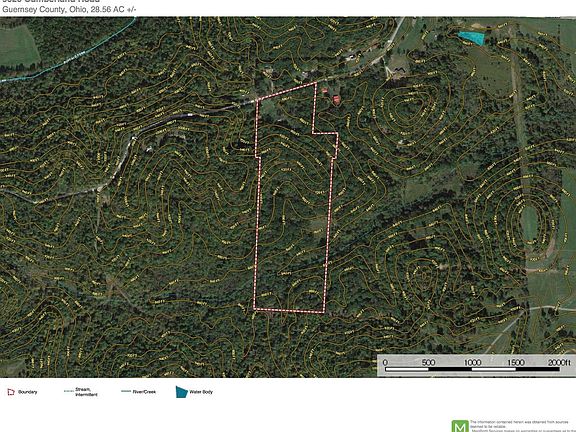Image resolution: width=576 pixels, height=432 pixels.
Task: Click the 'River/Creek' legend label
Action: click(x=144, y=392)
